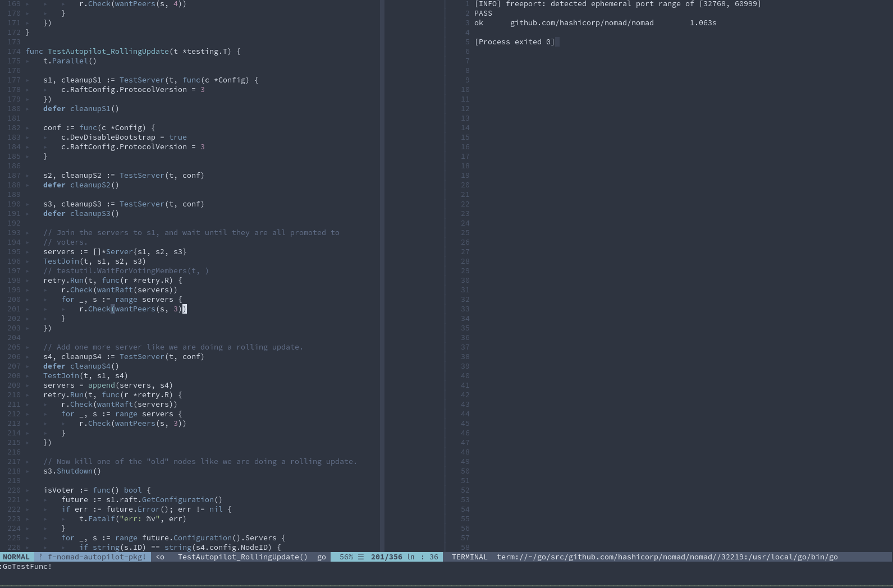The height and width of the screenshot is (588, 893).
Task: Click the "ln : 36" column indicator
Action: click(423, 557)
